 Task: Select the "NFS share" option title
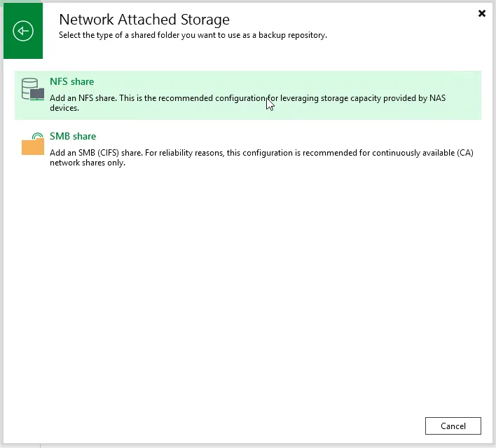(71, 82)
